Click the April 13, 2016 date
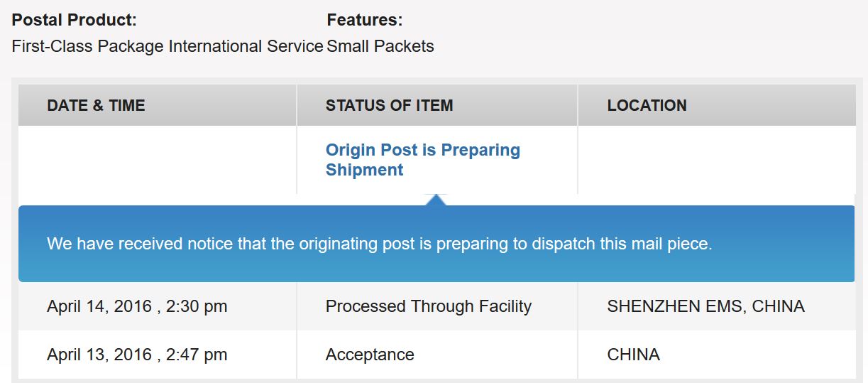This screenshot has width=868, height=383. tap(99, 355)
